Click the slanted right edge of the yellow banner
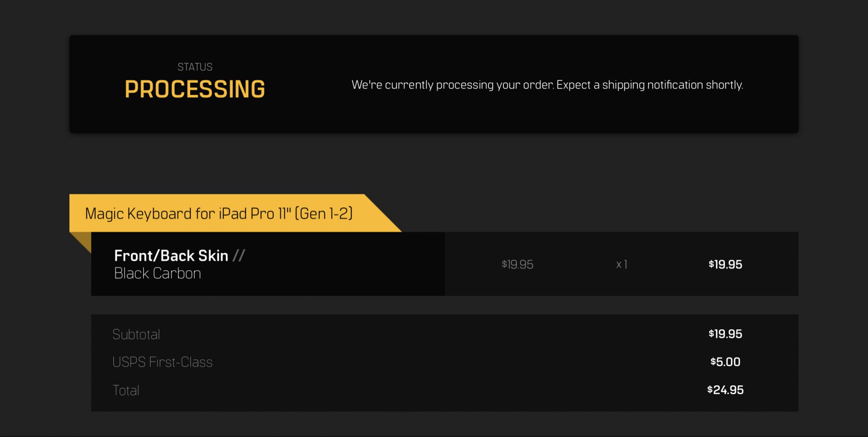The height and width of the screenshot is (437, 868). point(383,213)
